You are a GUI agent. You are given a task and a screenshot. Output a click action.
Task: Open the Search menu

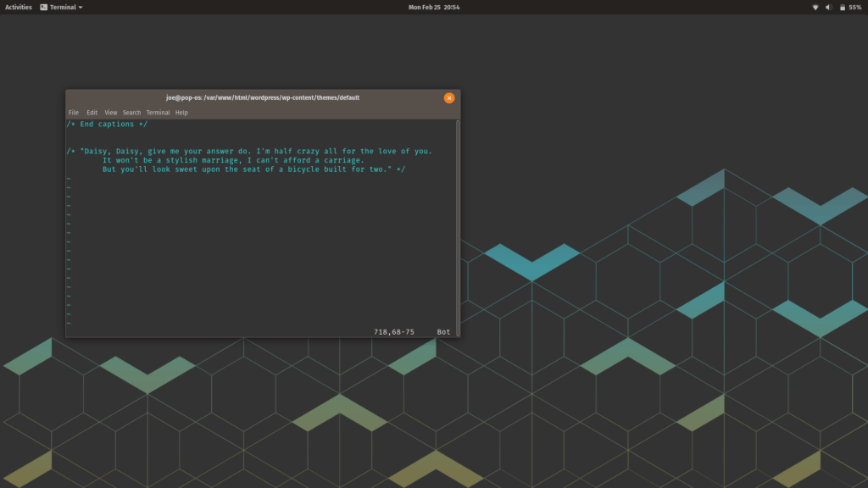click(131, 112)
